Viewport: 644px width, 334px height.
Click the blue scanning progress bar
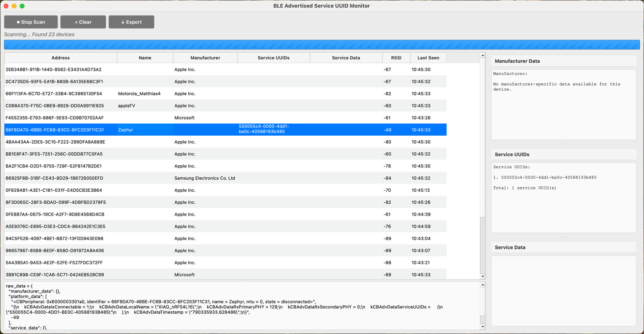[322, 45]
